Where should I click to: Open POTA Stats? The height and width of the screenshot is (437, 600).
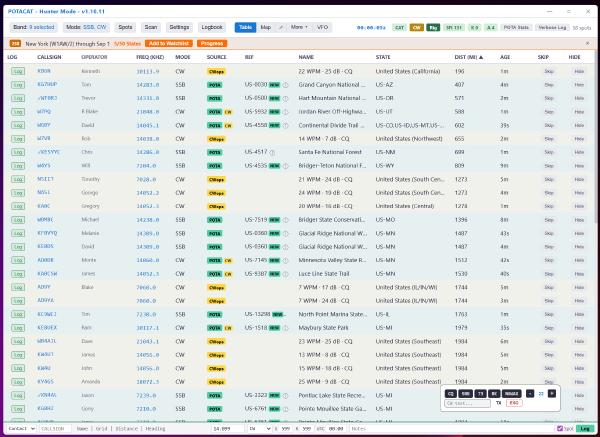516,28
